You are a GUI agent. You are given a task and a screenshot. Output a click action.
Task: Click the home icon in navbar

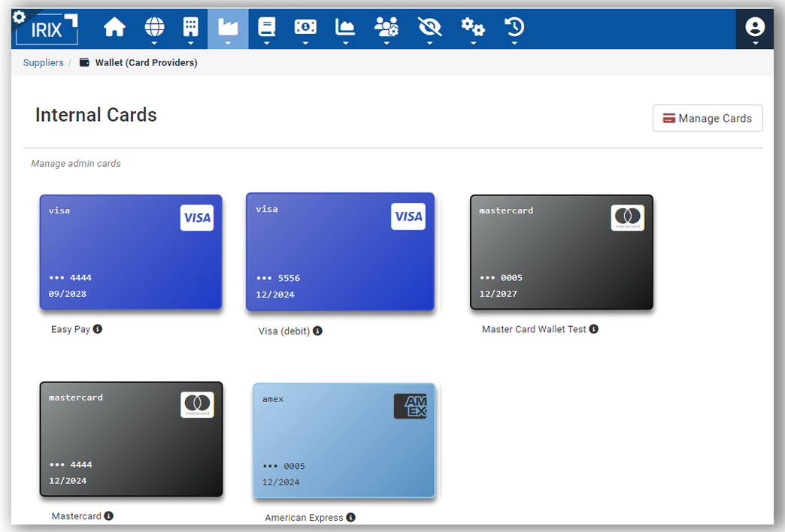[x=114, y=28]
